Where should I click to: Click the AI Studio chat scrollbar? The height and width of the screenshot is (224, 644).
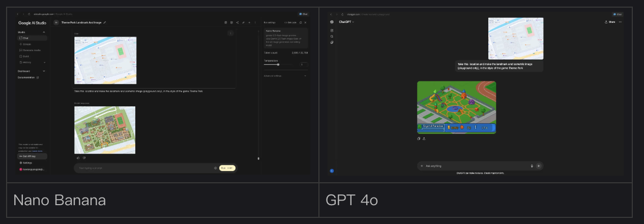pyautogui.click(x=258, y=158)
